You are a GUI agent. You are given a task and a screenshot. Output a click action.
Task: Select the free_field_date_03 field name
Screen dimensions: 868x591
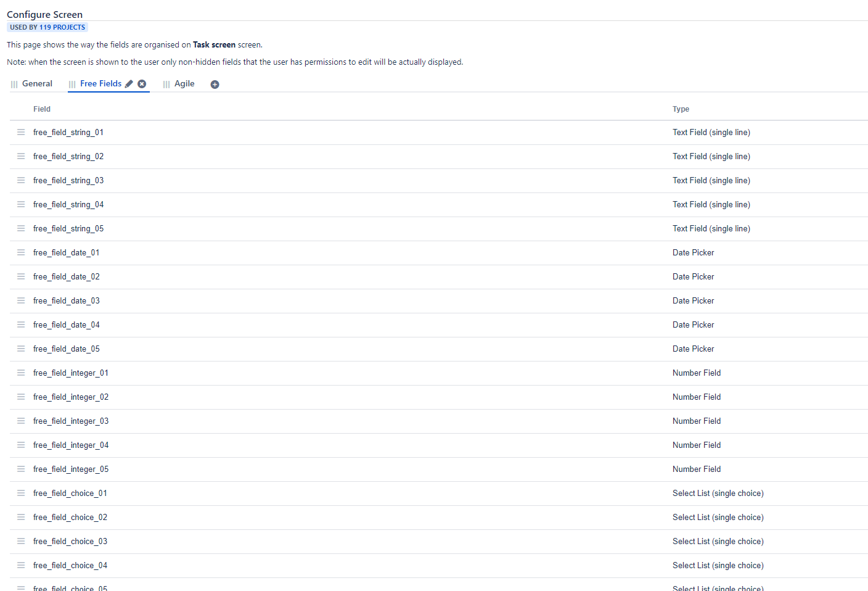tap(67, 301)
